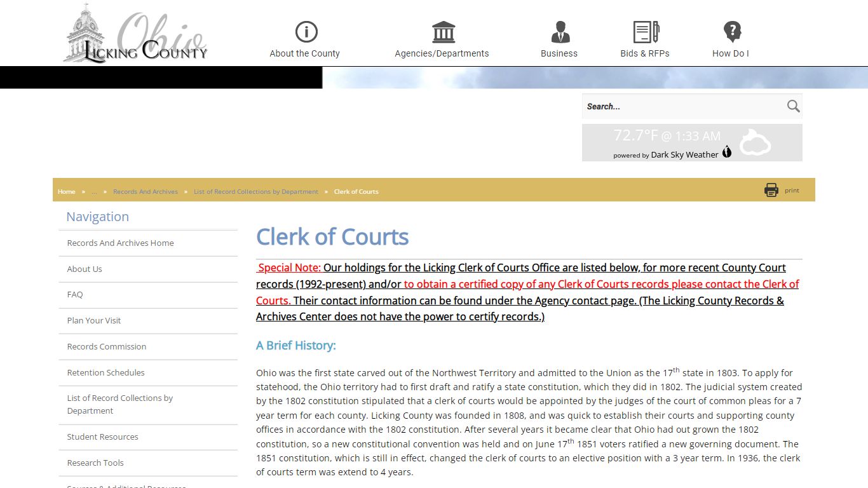Open the How Do I menu label
Screen dimensions: 868x488
[730, 53]
